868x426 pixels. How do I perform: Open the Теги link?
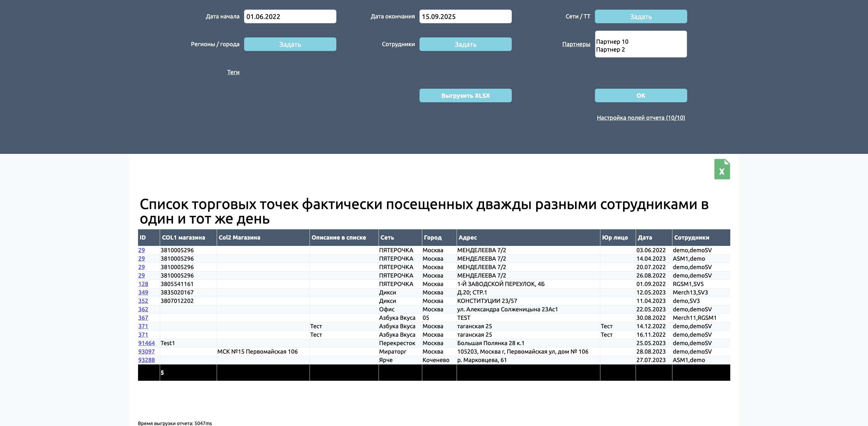pyautogui.click(x=233, y=72)
